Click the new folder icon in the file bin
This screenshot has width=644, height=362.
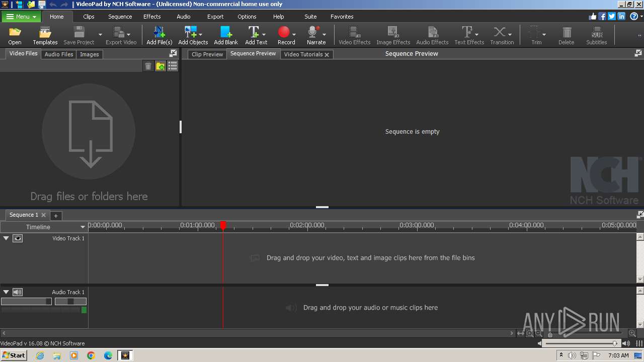[160, 66]
